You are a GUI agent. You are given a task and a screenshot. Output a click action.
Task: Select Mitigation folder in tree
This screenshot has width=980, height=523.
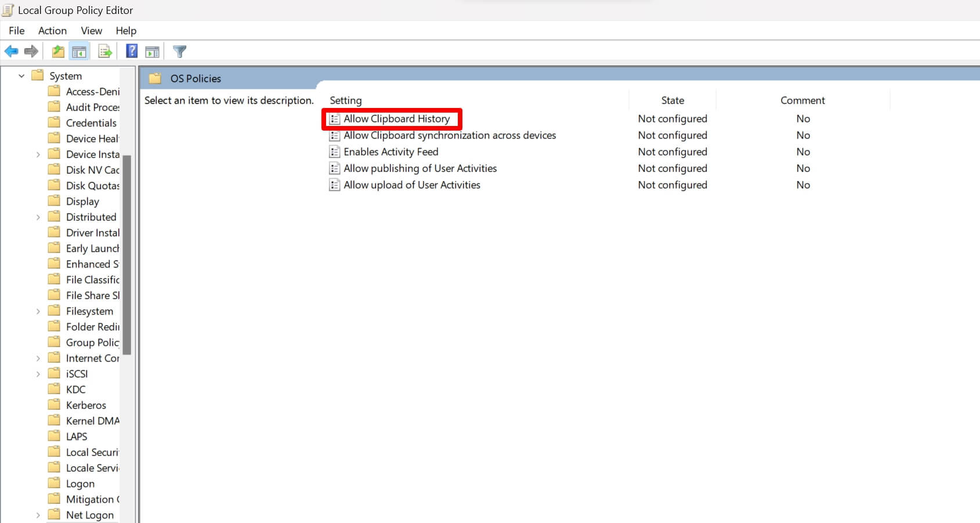(x=93, y=499)
